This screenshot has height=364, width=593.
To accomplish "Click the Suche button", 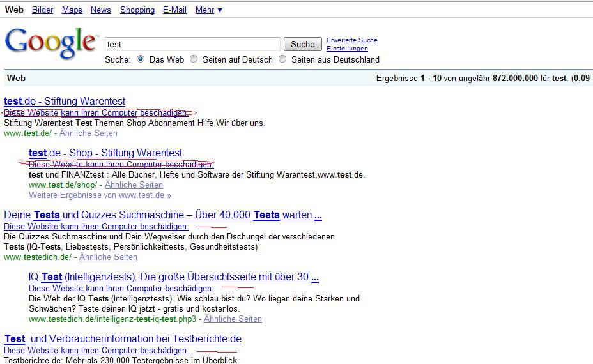I will click(x=302, y=44).
